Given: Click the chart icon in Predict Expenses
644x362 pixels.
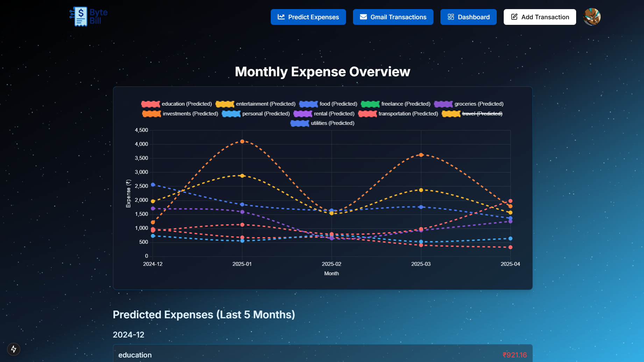Looking at the screenshot, I should 281,17.
